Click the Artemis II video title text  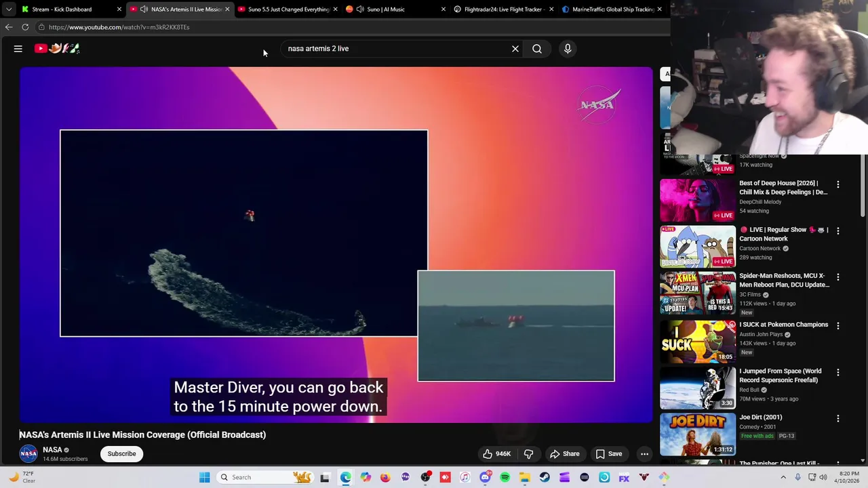pyautogui.click(x=142, y=435)
